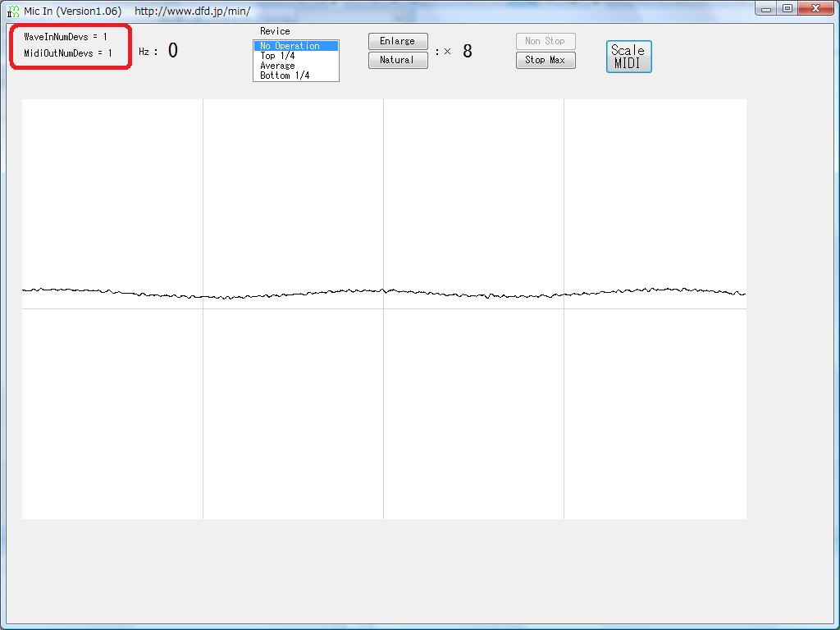Click the MidiOutNumDevs label
This screenshot has width=840, height=630.
point(68,53)
